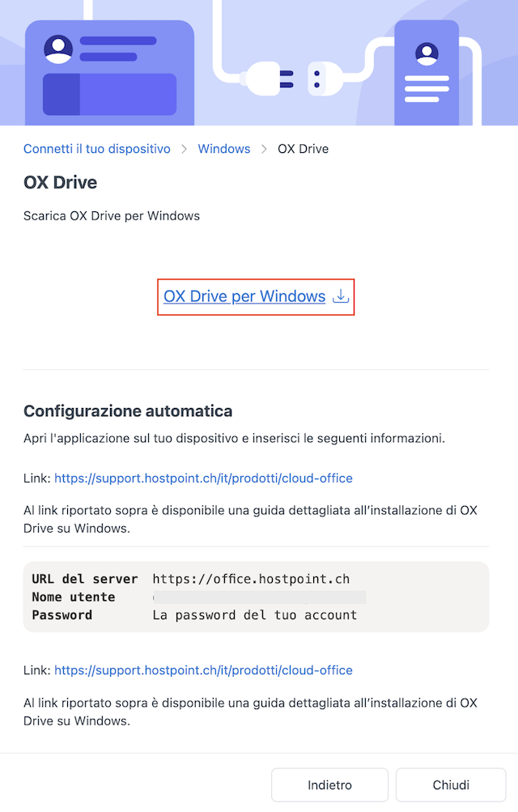Click the chevron between Windows and OX Drive
The image size is (518, 812).
click(264, 149)
